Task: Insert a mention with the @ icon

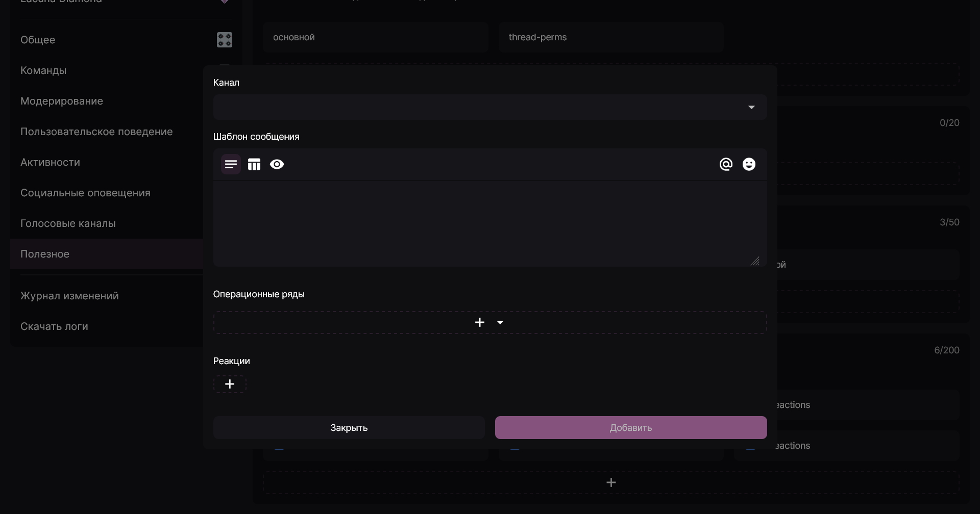Action: tap(726, 164)
